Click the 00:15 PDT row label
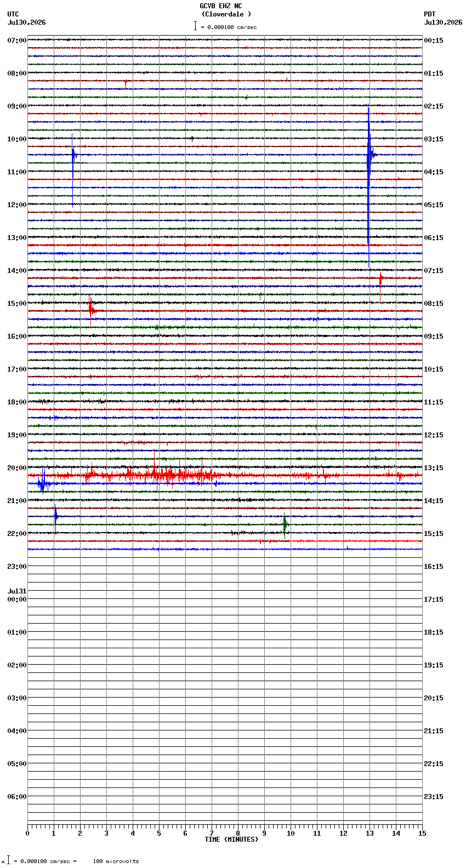 pos(434,40)
